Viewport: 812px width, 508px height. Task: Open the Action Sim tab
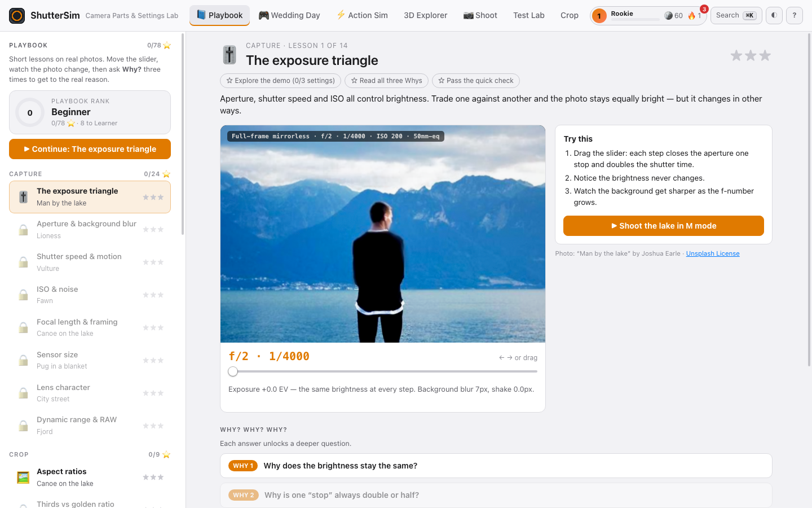coord(362,16)
